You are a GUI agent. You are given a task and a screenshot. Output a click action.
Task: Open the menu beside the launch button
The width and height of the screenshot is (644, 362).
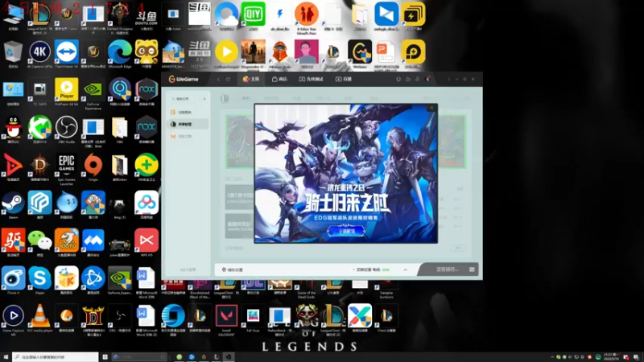point(472,269)
